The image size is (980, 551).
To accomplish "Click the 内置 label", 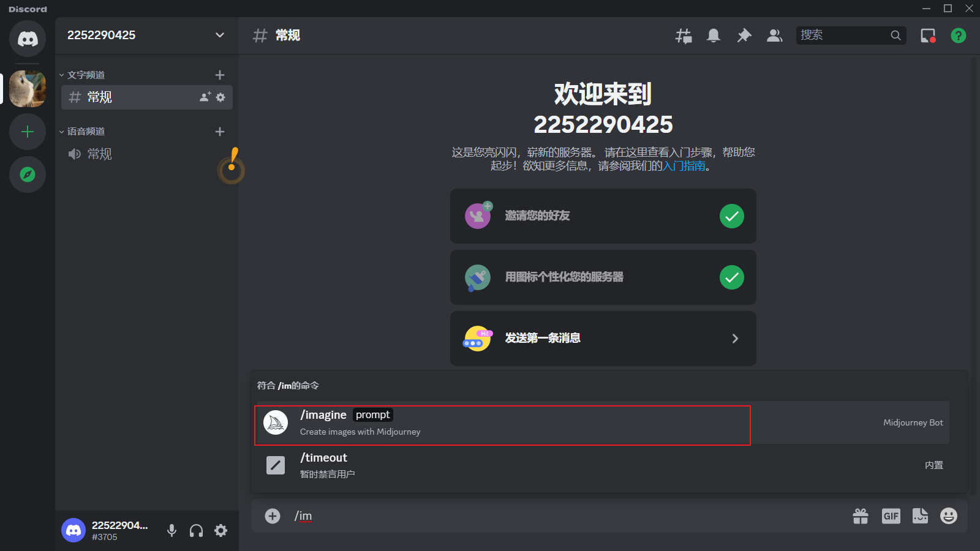I will pyautogui.click(x=934, y=465).
